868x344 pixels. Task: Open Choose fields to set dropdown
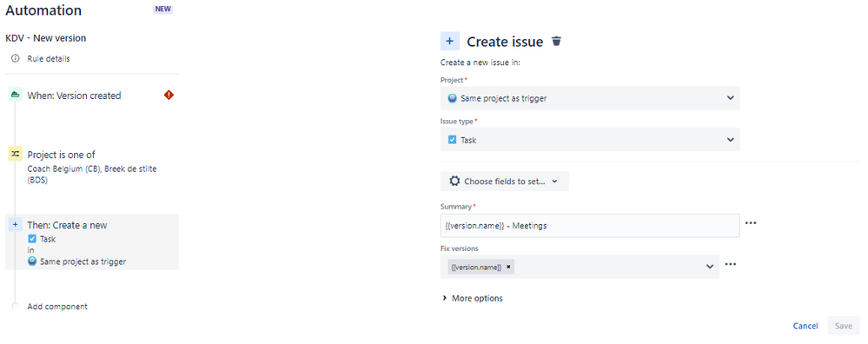pos(505,181)
